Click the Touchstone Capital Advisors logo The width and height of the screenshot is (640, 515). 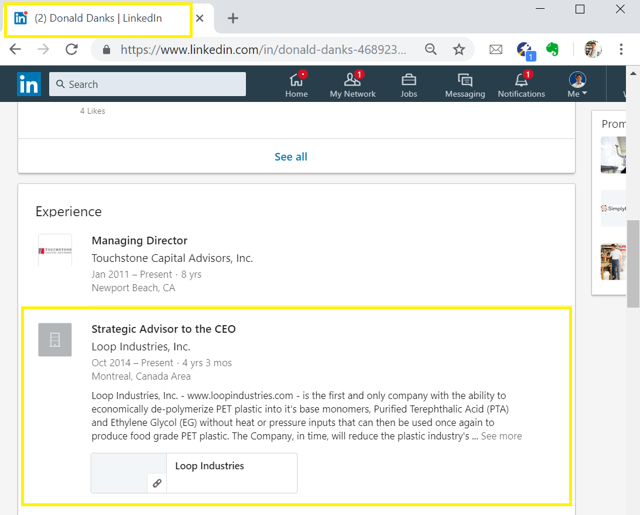pos(55,250)
